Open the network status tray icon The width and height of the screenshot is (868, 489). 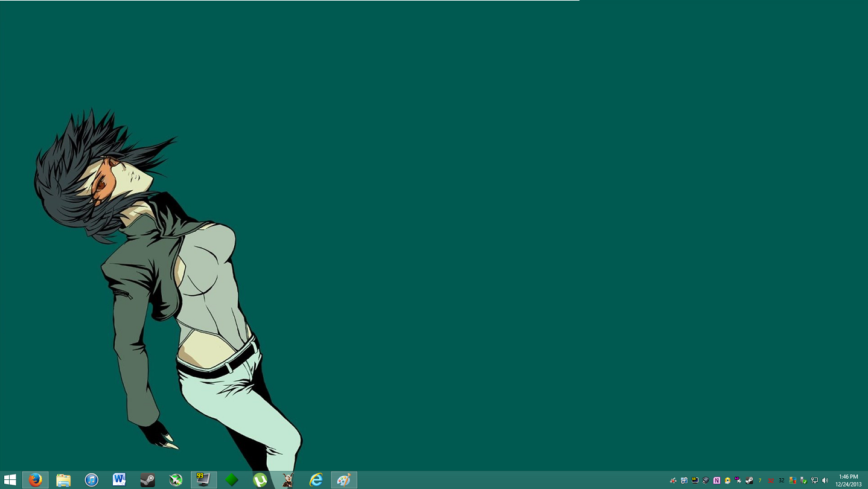point(814,481)
